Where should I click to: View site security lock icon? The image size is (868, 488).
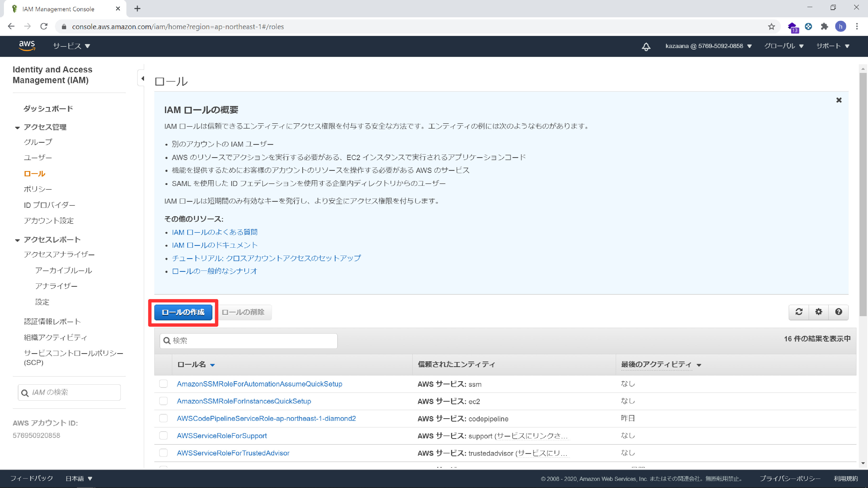(x=64, y=26)
